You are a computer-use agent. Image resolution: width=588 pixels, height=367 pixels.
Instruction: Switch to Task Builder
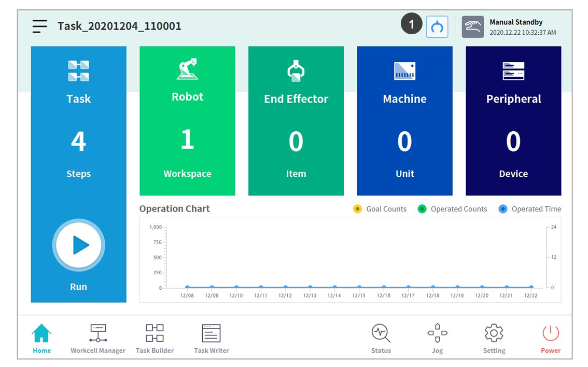(155, 338)
